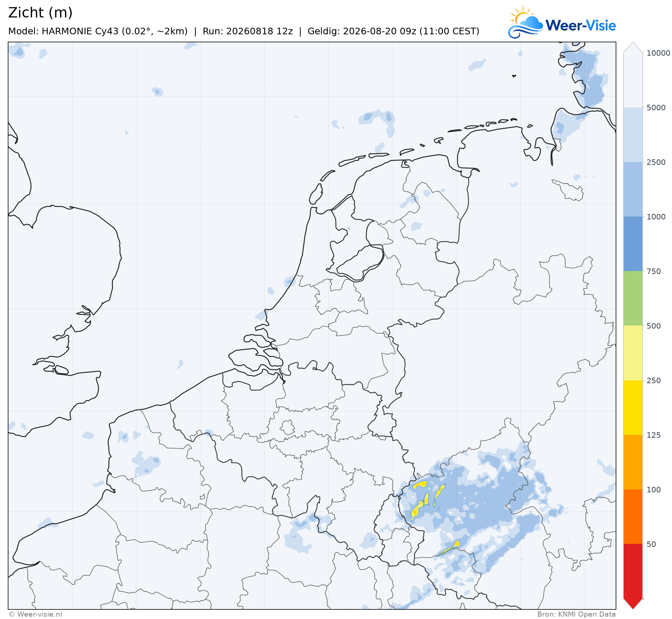Click the 10000 label on the legend
Viewport: 672px width, 619px height.
pos(658,53)
